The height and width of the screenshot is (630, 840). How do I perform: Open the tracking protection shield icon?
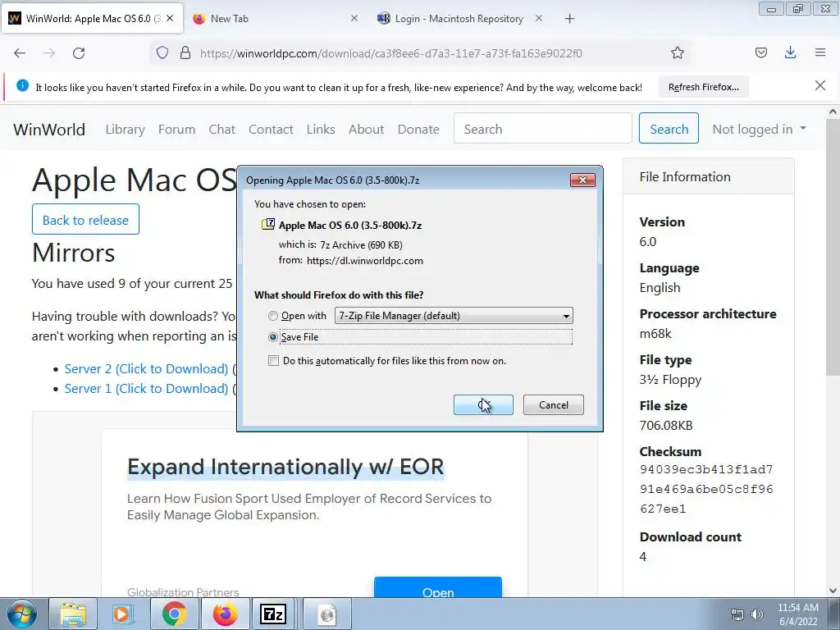[162, 52]
